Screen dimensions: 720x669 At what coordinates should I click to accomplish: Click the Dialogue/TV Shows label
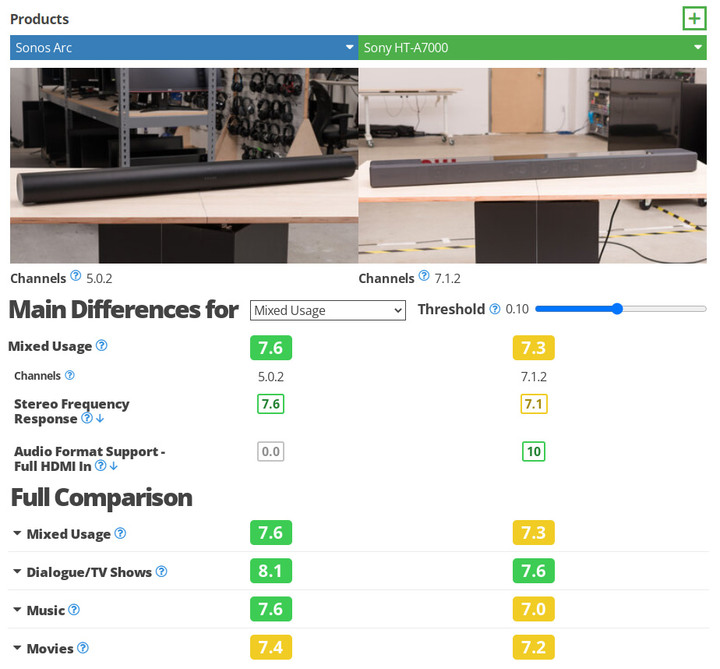[x=89, y=572]
